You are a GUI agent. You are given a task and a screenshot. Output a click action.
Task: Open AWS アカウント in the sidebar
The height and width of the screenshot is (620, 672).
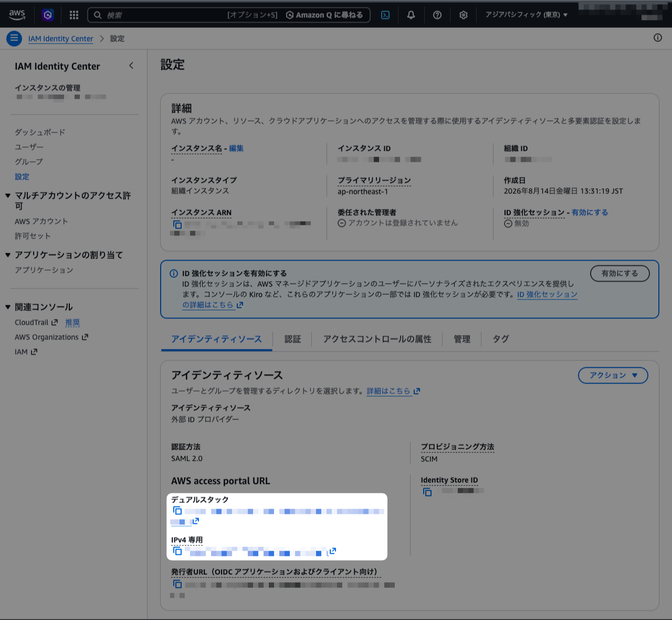point(41,221)
